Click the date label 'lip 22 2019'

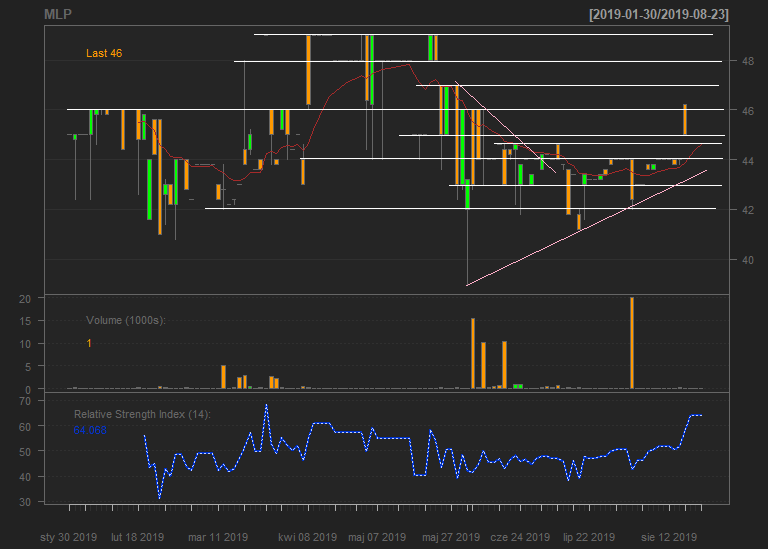tap(589, 537)
